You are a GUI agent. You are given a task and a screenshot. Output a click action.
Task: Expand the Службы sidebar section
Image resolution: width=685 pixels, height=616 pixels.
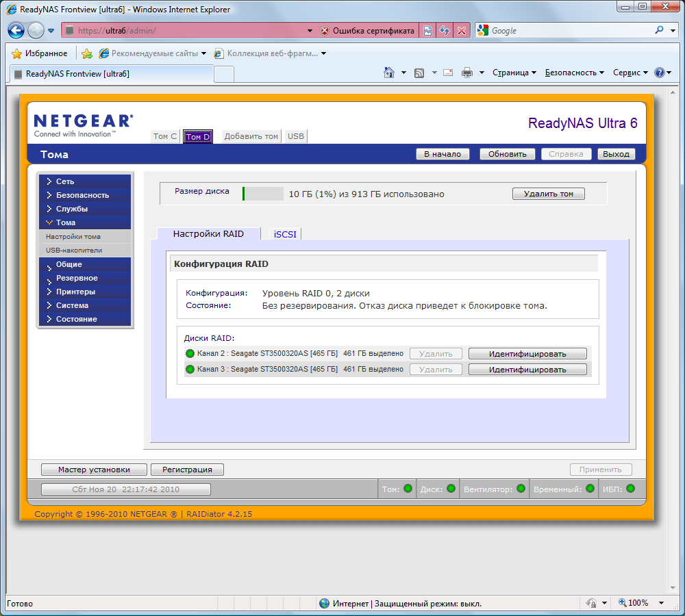85,209
